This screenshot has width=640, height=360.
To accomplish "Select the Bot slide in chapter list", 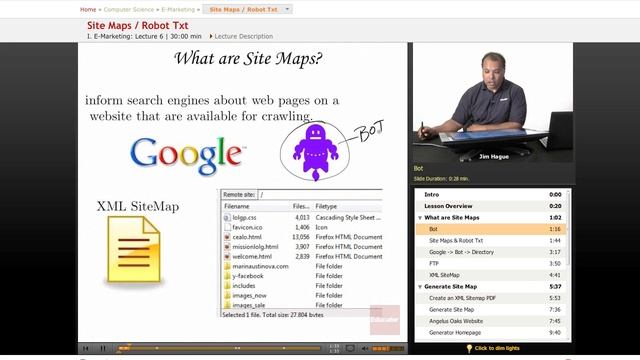I will click(491, 229).
